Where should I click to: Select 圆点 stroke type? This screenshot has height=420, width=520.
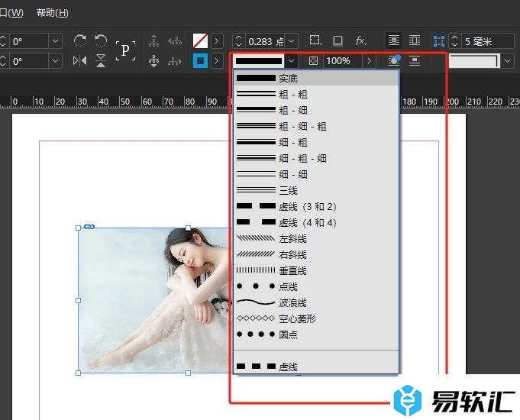point(316,334)
